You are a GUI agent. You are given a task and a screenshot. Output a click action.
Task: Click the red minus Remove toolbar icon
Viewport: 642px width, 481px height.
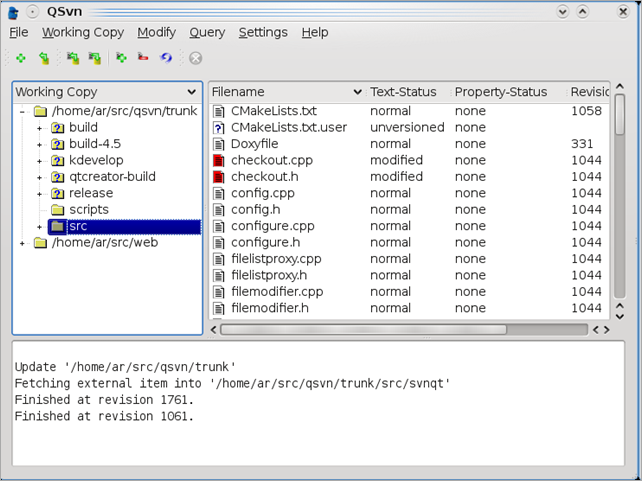[x=143, y=59]
